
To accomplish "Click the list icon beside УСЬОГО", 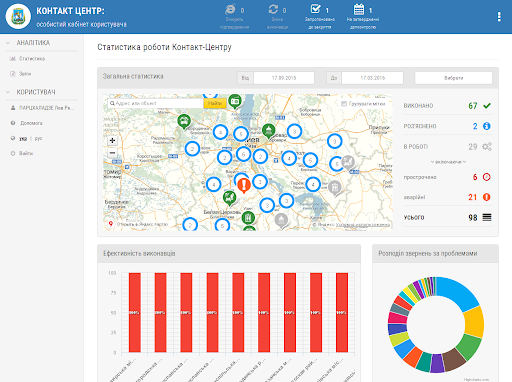I will pyautogui.click(x=487, y=218).
